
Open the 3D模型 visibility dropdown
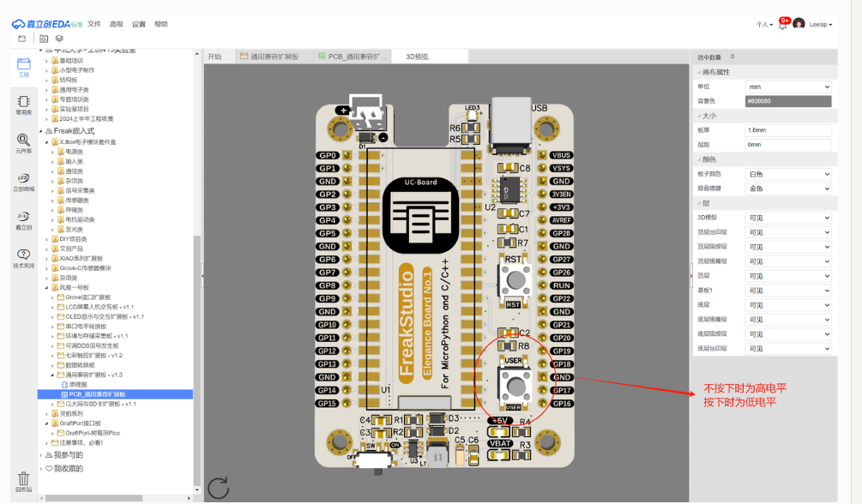pos(787,218)
